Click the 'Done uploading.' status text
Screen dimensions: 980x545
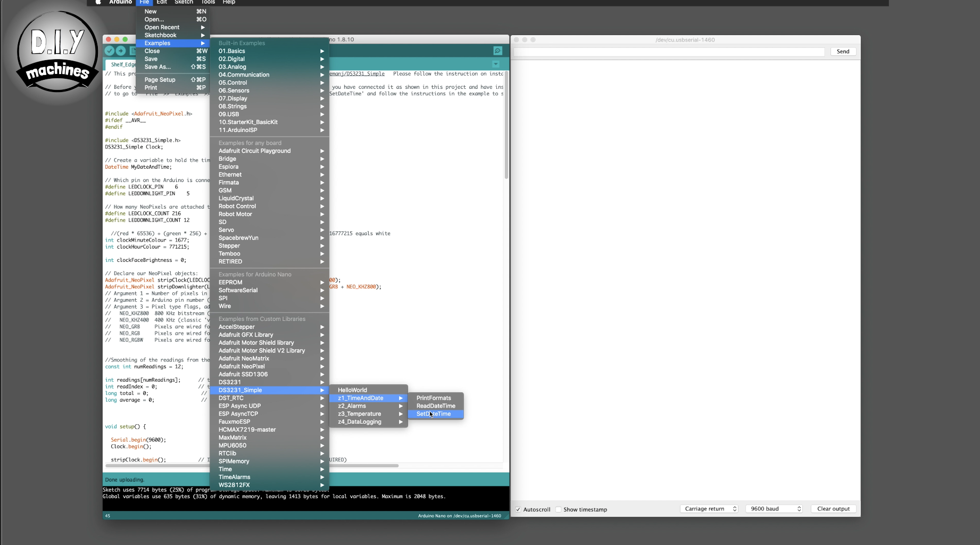(x=124, y=480)
